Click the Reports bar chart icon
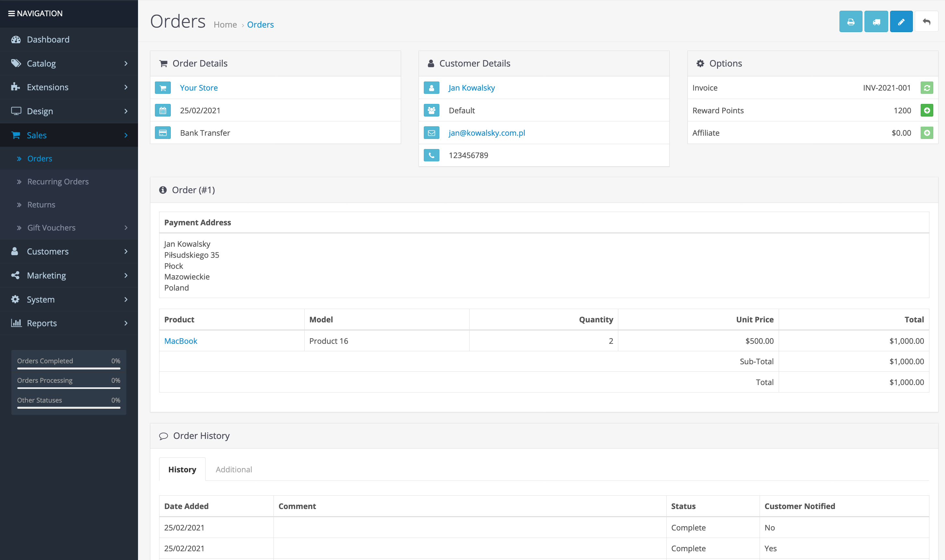This screenshot has height=560, width=945. point(16,323)
